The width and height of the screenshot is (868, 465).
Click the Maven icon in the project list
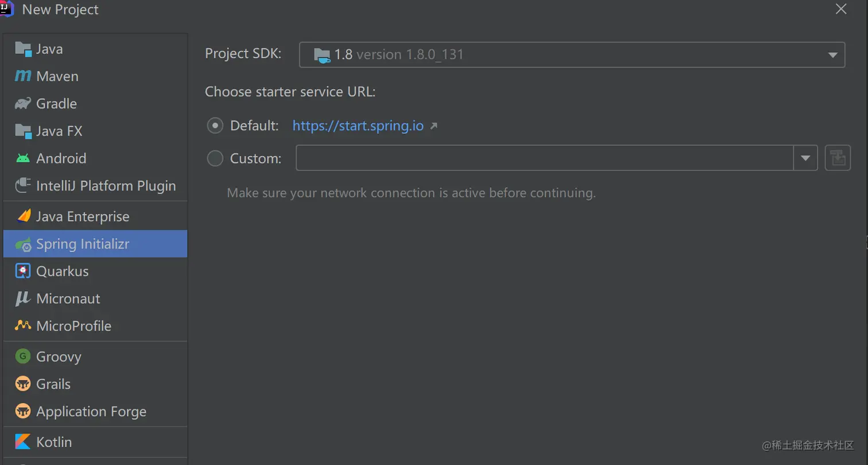(x=23, y=76)
